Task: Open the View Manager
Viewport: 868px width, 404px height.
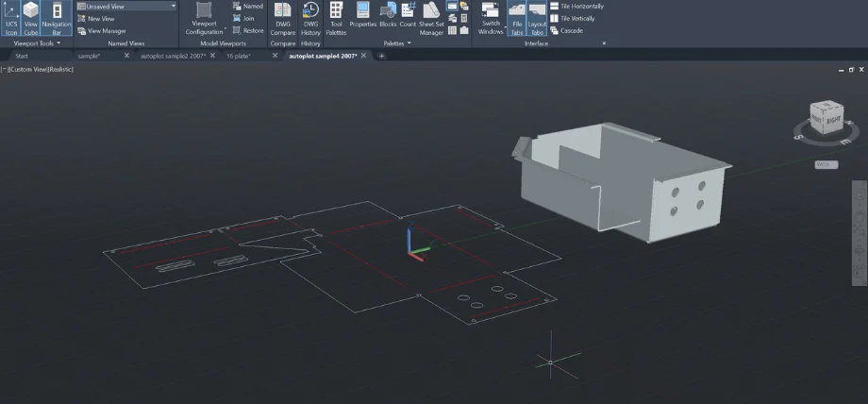Action: pyautogui.click(x=102, y=31)
